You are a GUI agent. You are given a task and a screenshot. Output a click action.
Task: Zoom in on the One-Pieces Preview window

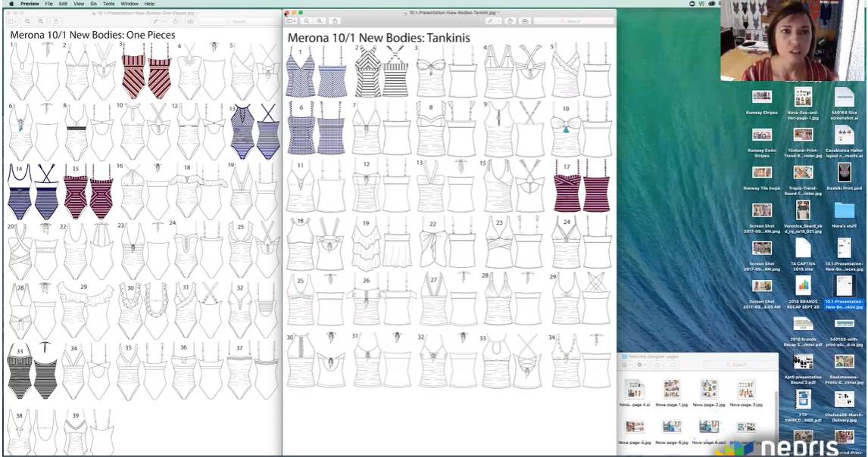pos(41,22)
